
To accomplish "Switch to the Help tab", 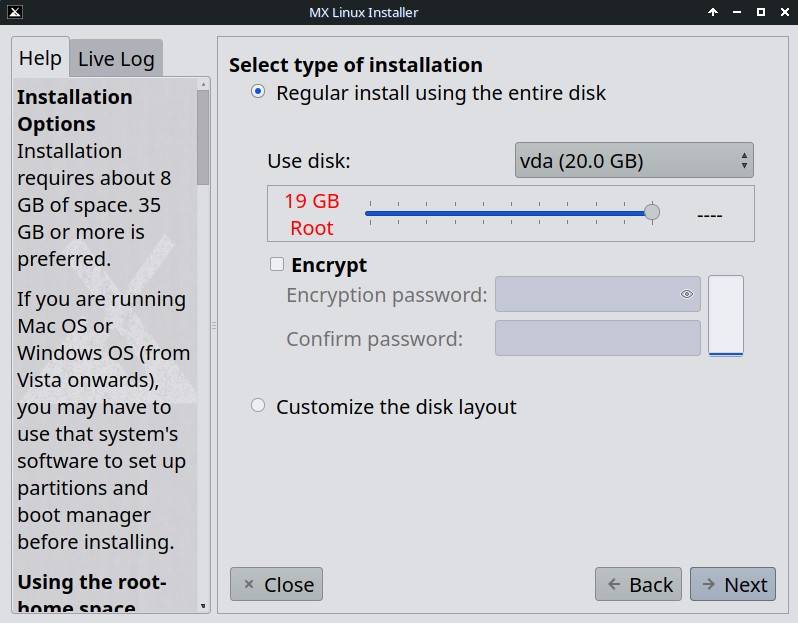I will point(40,58).
